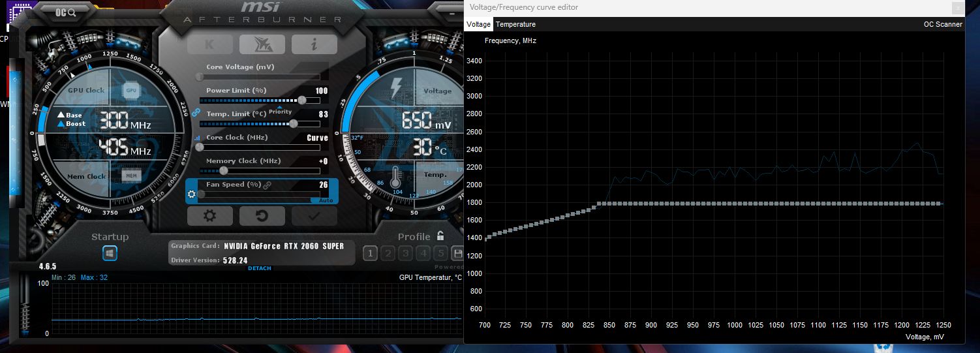Reset settings with the circular arrow button
The image size is (980, 353).
262,216
